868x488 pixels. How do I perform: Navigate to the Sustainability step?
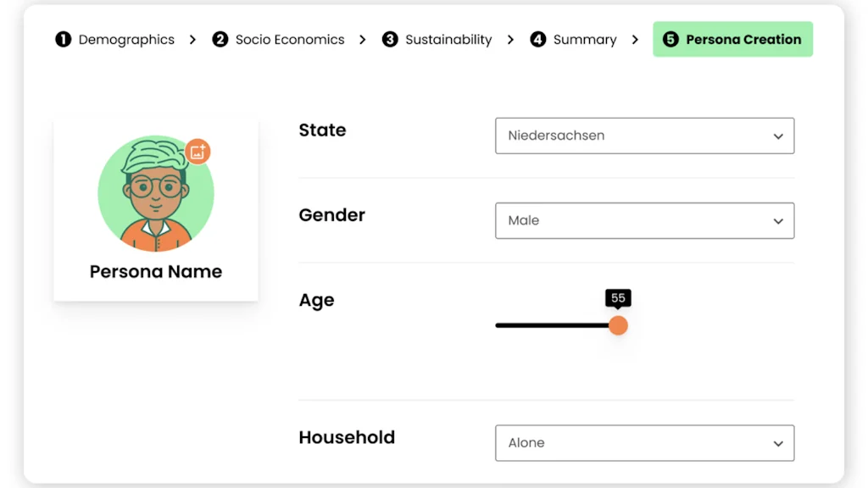(x=448, y=39)
